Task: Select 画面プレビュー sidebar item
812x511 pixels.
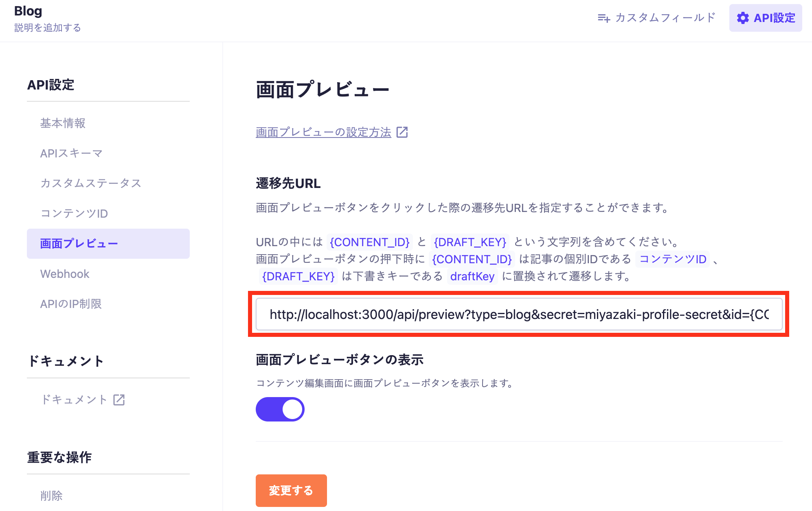Action: tap(79, 244)
